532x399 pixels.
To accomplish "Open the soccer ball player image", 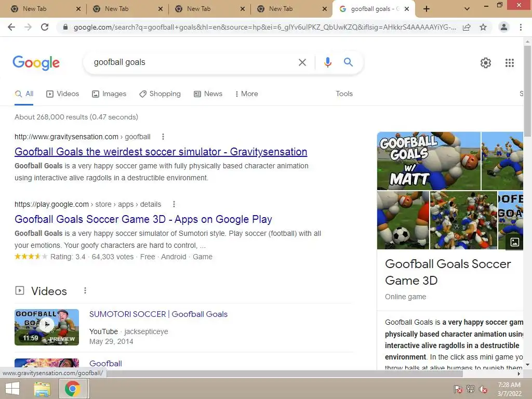I will pyautogui.click(x=403, y=220).
